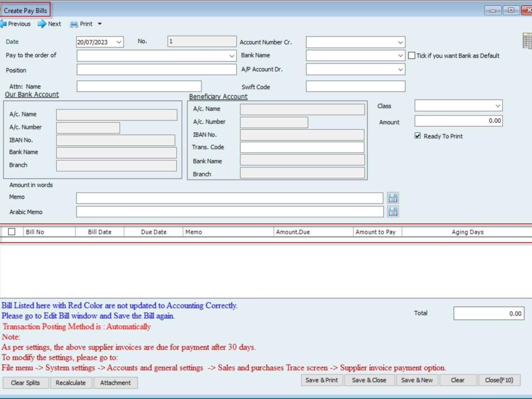The width and height of the screenshot is (532, 399).
Task: Click the Next arrow icon
Action: (x=42, y=24)
